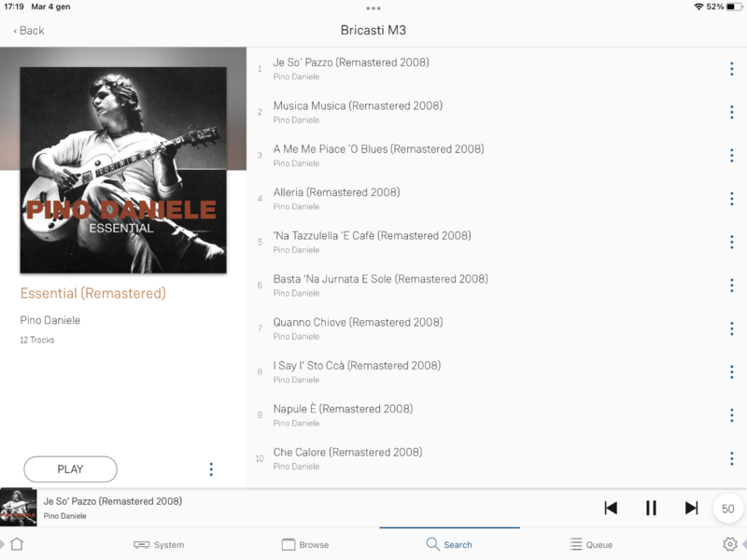747x560 pixels.
Task: Skip to the previous track
Action: (x=611, y=508)
